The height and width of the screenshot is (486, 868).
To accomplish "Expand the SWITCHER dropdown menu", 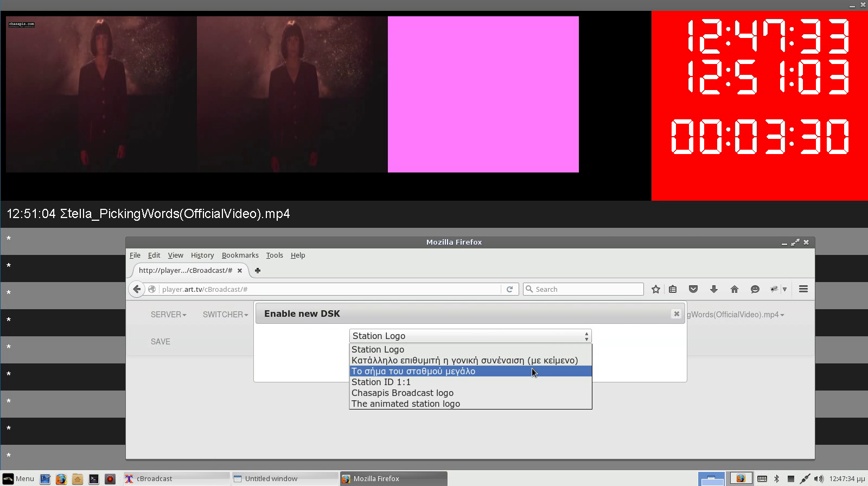I will click(x=225, y=315).
